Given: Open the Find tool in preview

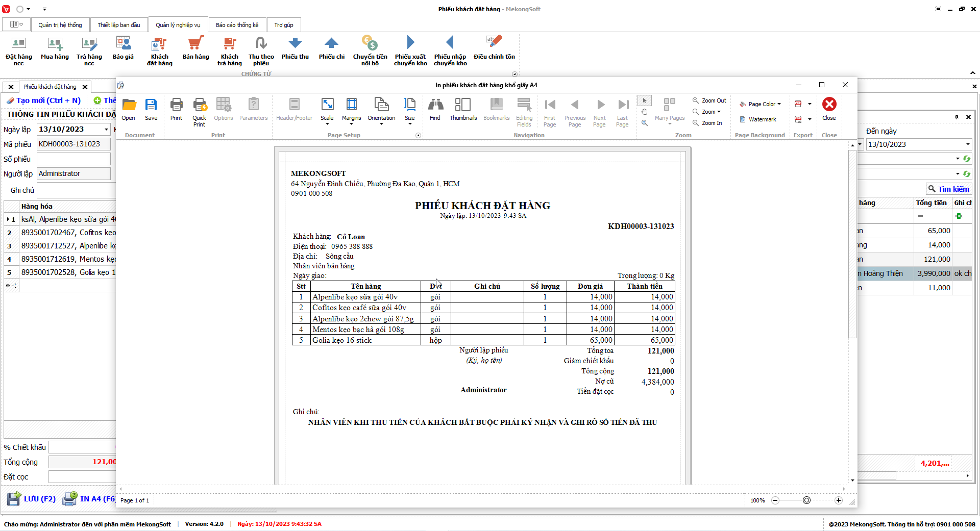Looking at the screenshot, I should [x=435, y=110].
